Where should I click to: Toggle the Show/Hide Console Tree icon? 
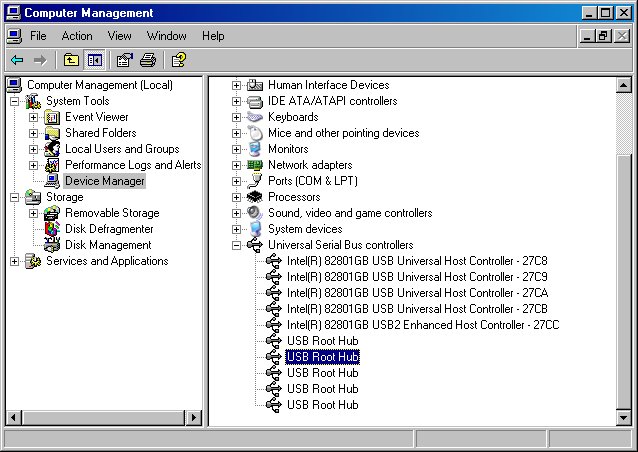click(x=94, y=60)
